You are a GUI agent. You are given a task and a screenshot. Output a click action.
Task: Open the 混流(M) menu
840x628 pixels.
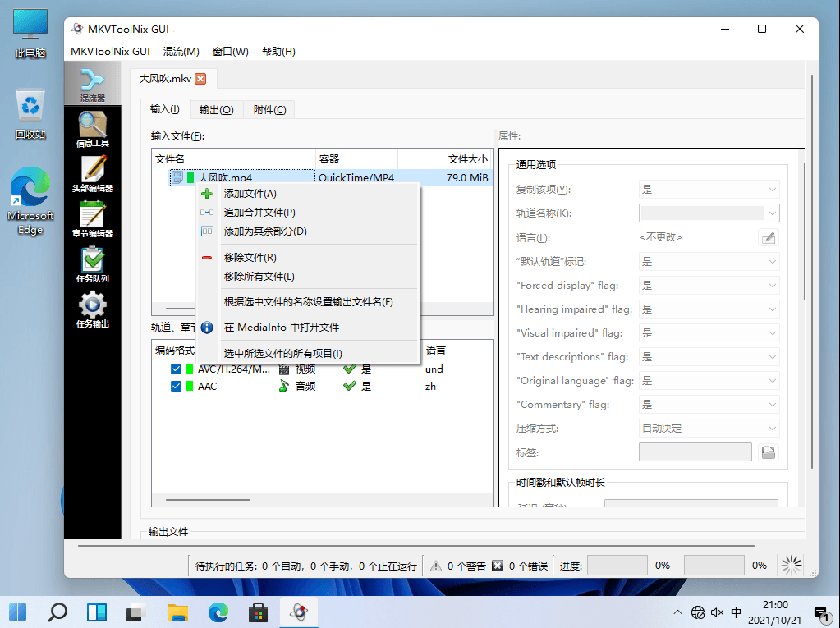[181, 52]
